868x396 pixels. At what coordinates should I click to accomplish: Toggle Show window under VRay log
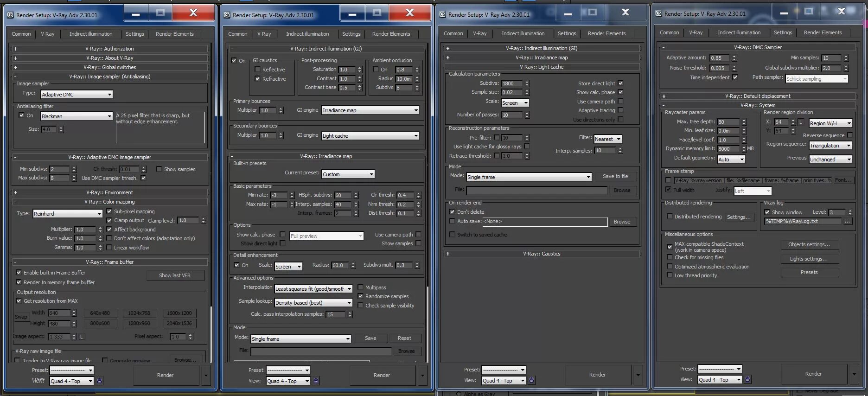tap(767, 212)
